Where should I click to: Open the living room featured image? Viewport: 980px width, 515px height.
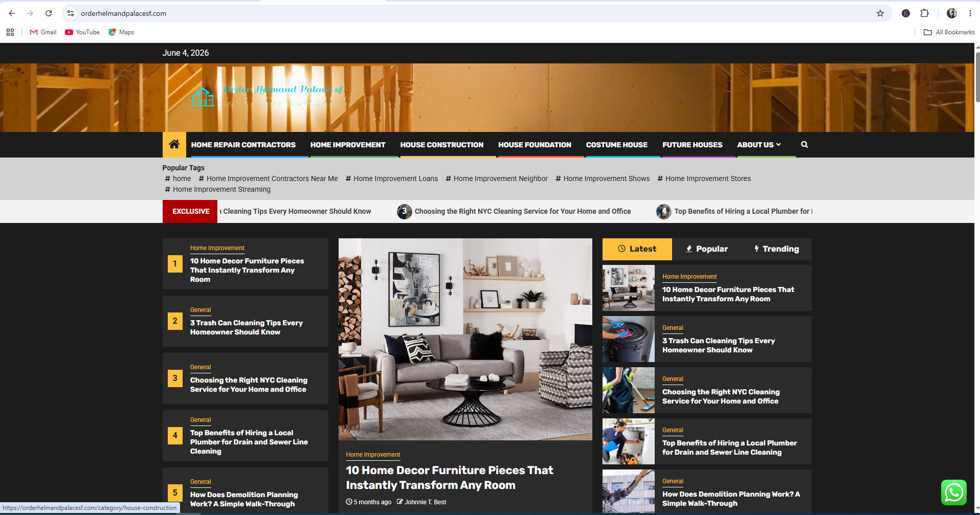click(465, 339)
